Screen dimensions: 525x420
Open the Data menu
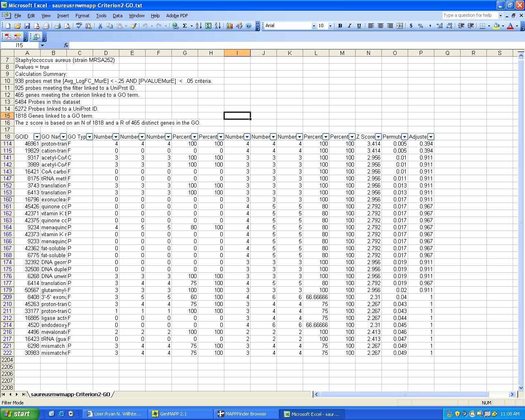point(117,16)
